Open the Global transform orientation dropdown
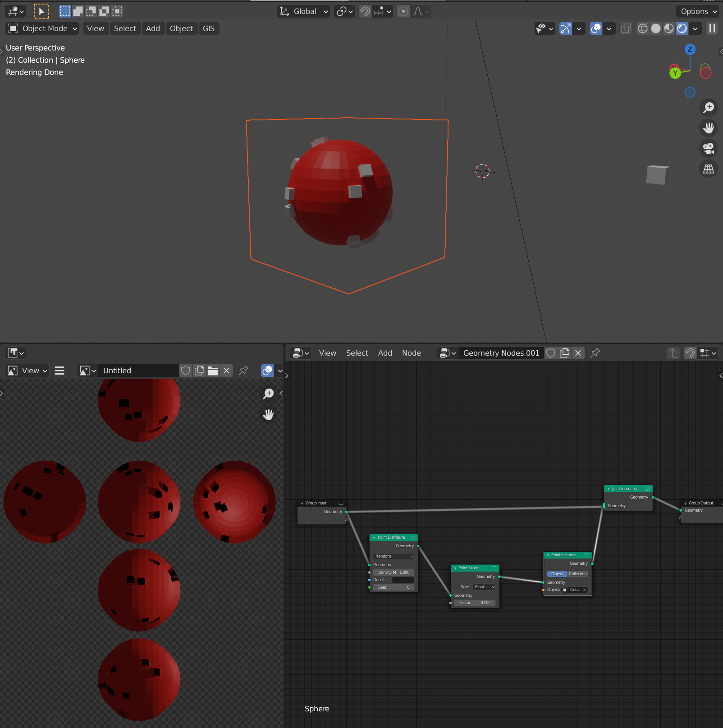This screenshot has height=728, width=723. coord(303,11)
